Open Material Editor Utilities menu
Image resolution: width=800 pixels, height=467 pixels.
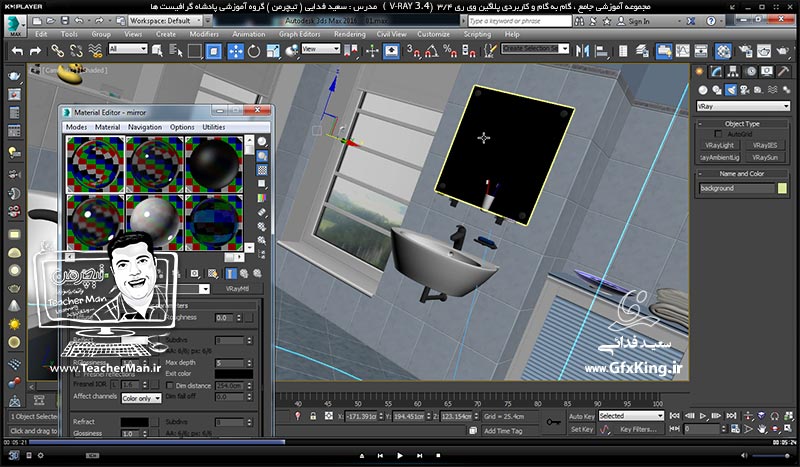[213, 127]
